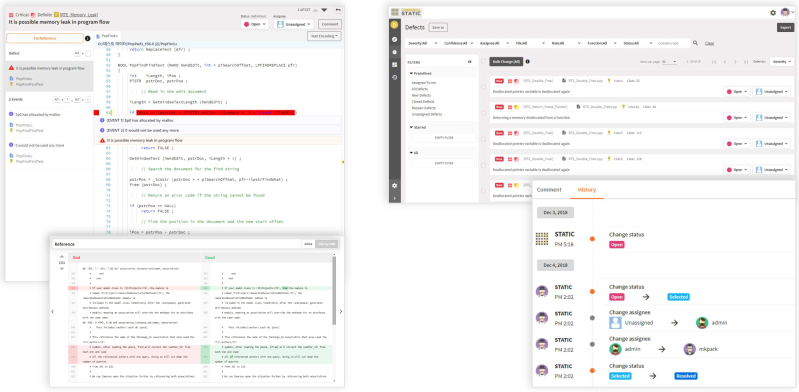Switch to the History tab

[x=587, y=190]
